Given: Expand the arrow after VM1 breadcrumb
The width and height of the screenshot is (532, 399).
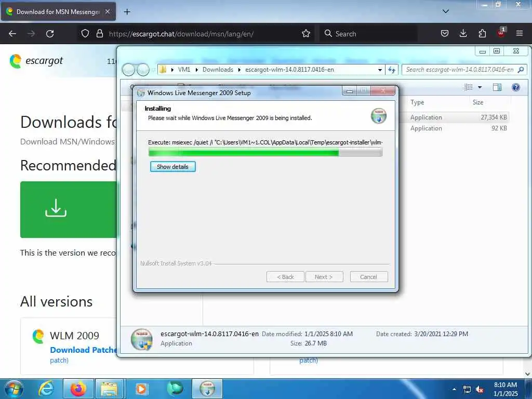Looking at the screenshot, I should pyautogui.click(x=196, y=70).
